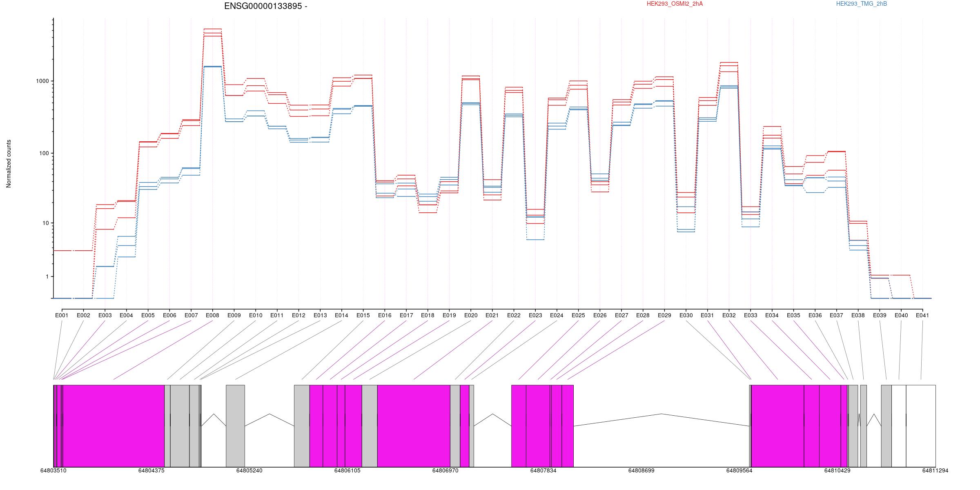Select exon label E011

[x=277, y=315]
